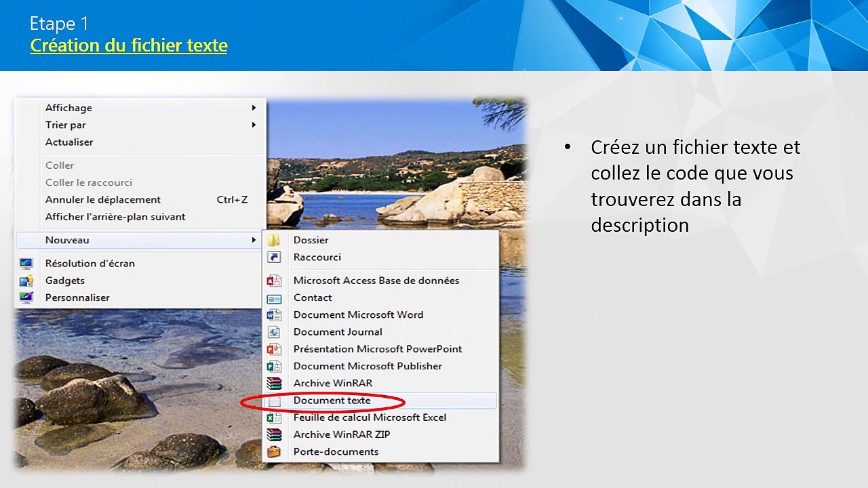Click the PowerPoint presentation icon
Image resolution: width=868 pixels, height=488 pixels.
coord(274,349)
